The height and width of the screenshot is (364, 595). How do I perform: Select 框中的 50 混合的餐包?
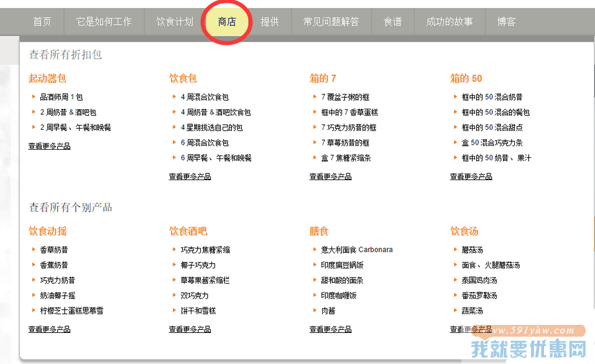[x=496, y=112]
